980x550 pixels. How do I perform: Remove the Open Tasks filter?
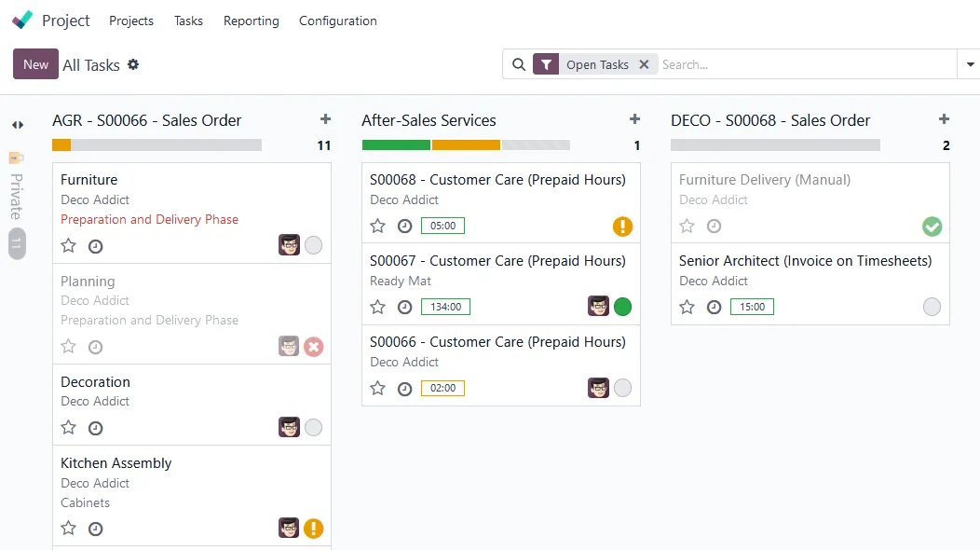[x=645, y=64]
